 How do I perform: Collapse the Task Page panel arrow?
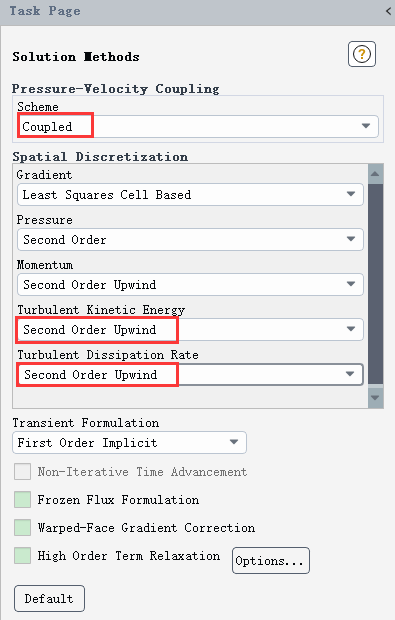point(388,11)
